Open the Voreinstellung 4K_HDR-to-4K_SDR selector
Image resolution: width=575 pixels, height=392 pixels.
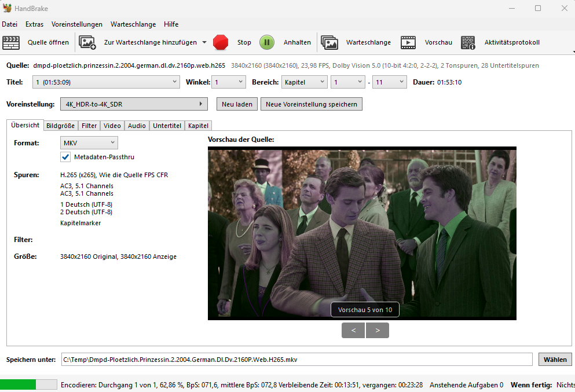coord(134,104)
